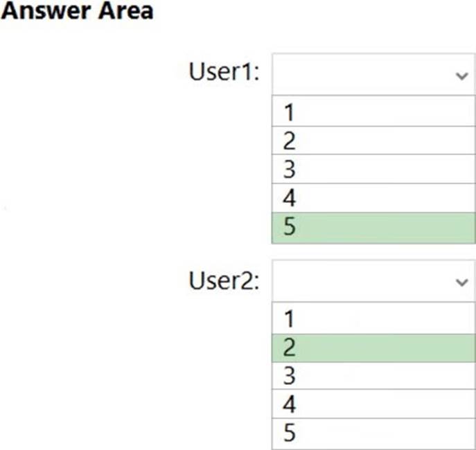This screenshot has height=450, width=476.
Task: Select the last entry in User2's list
Action: [373, 433]
